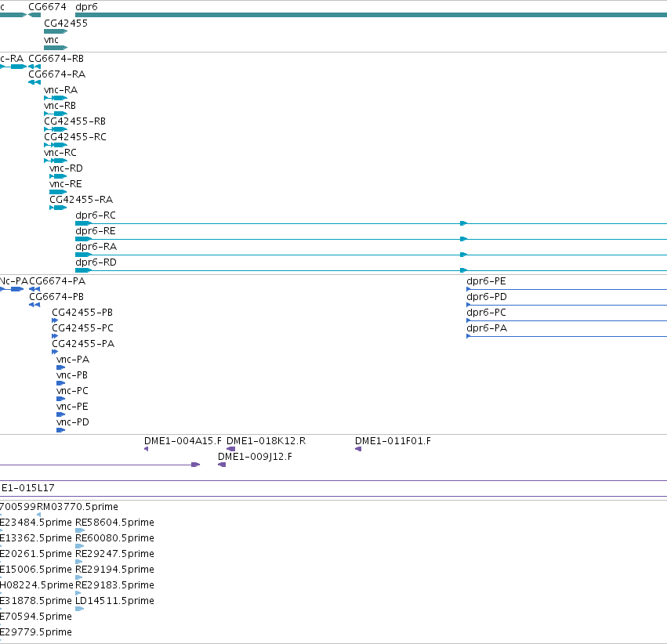Click the dpr6-PE protein start marker
This screenshot has width=667, height=644.
(x=469, y=289)
